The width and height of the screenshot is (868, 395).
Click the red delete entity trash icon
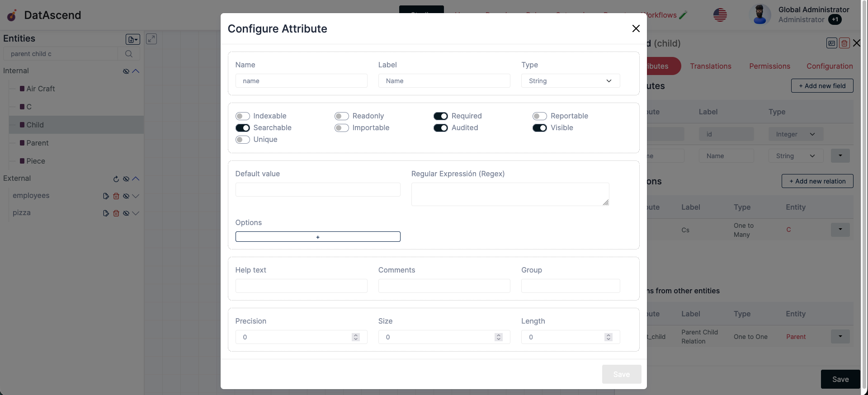(x=844, y=43)
